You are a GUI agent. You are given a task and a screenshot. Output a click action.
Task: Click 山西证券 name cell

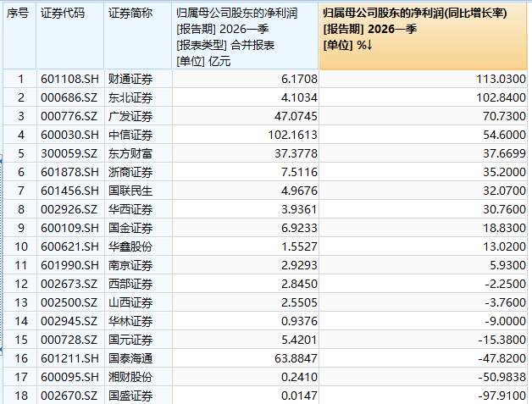138,302
